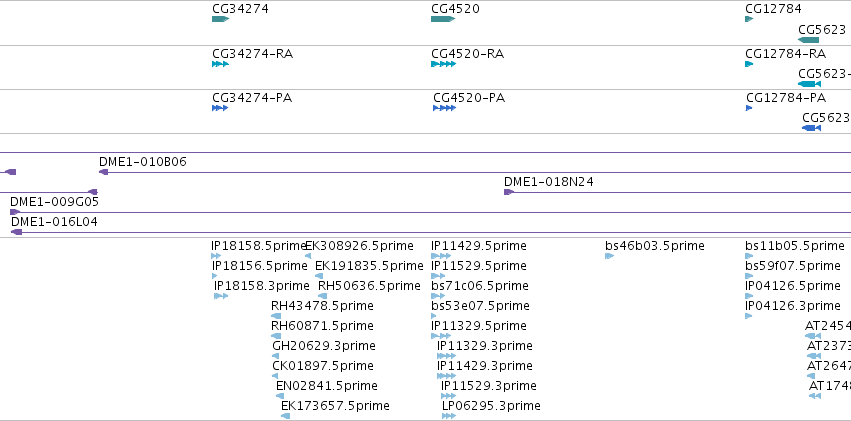Select the CG4520 gene feature arrow
This screenshot has height=421, width=851.
pyautogui.click(x=443, y=19)
